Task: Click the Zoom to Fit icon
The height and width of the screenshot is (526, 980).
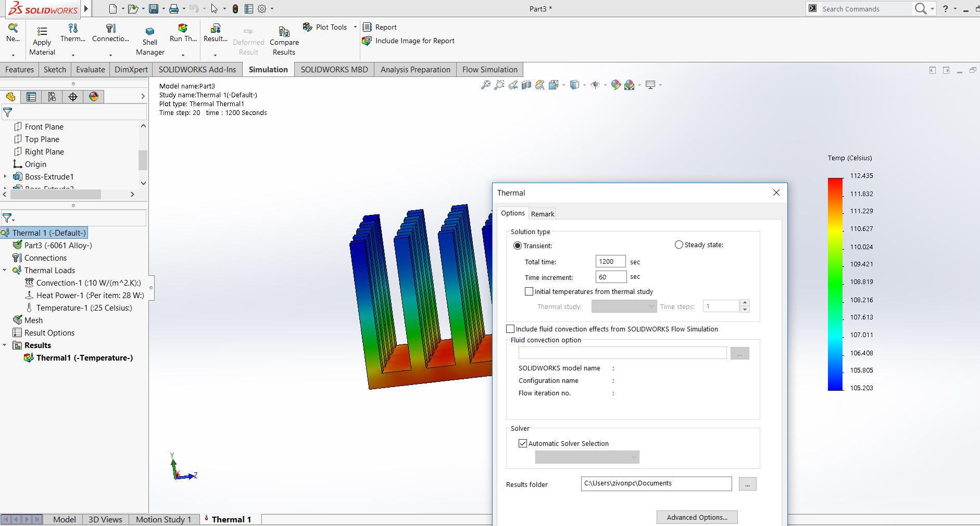Action: click(485, 85)
